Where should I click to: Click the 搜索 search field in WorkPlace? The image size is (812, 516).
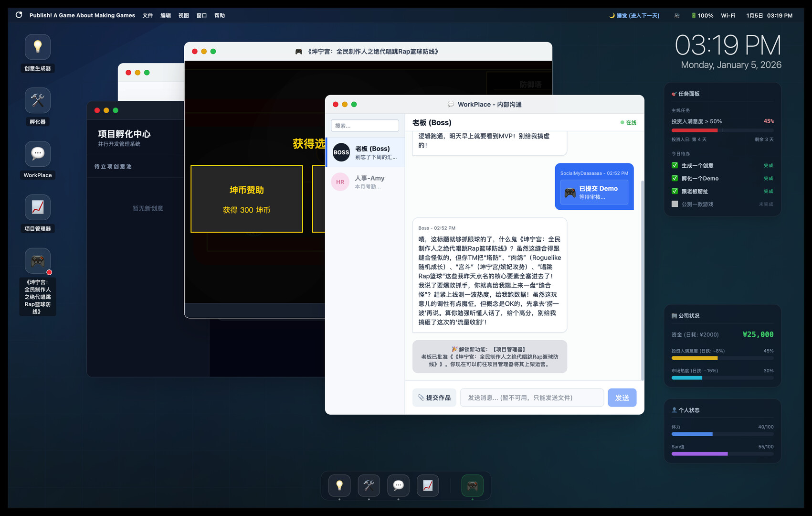365,126
